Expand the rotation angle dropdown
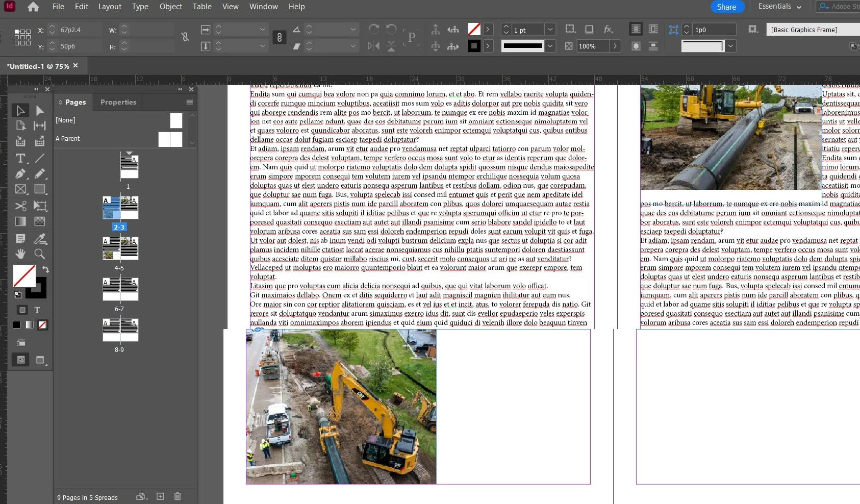Viewport: 860px width, 504px height. (352, 30)
